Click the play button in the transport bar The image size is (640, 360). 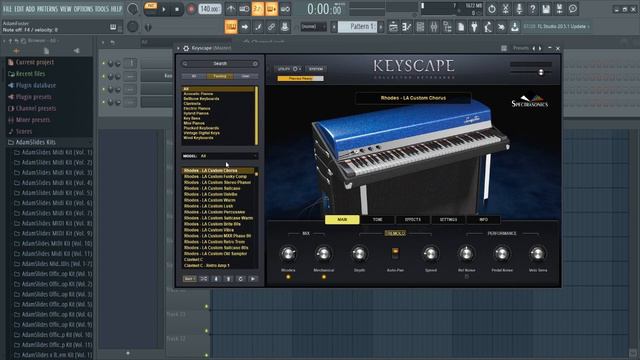tap(164, 9)
